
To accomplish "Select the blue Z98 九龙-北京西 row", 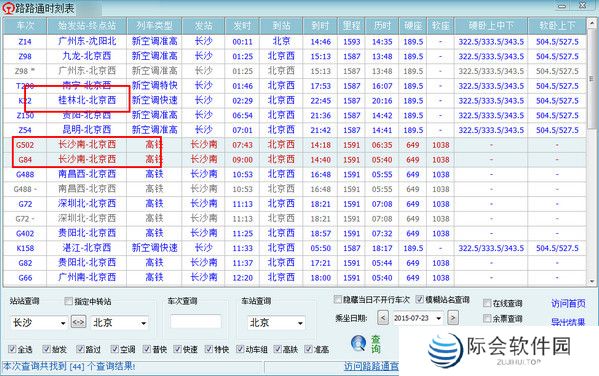I will [x=294, y=56].
